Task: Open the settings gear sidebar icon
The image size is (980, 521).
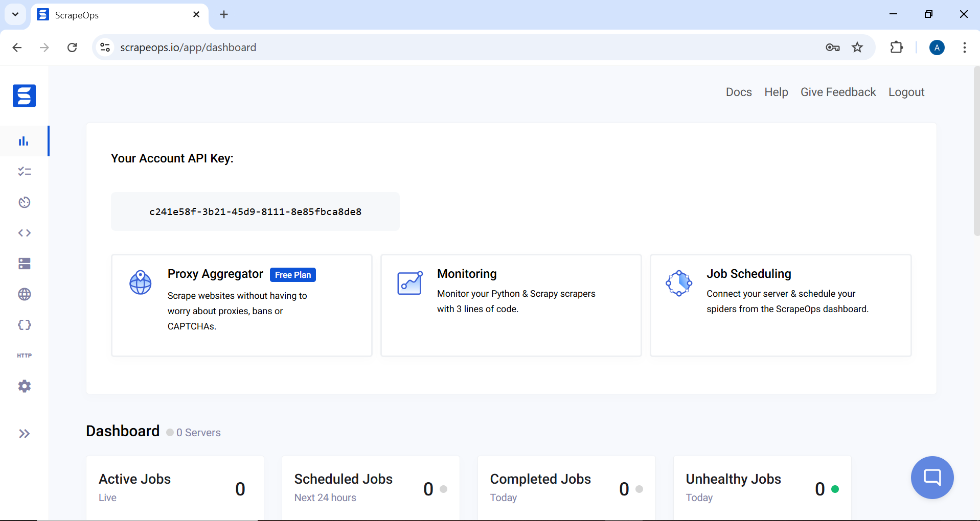Action: (x=24, y=386)
